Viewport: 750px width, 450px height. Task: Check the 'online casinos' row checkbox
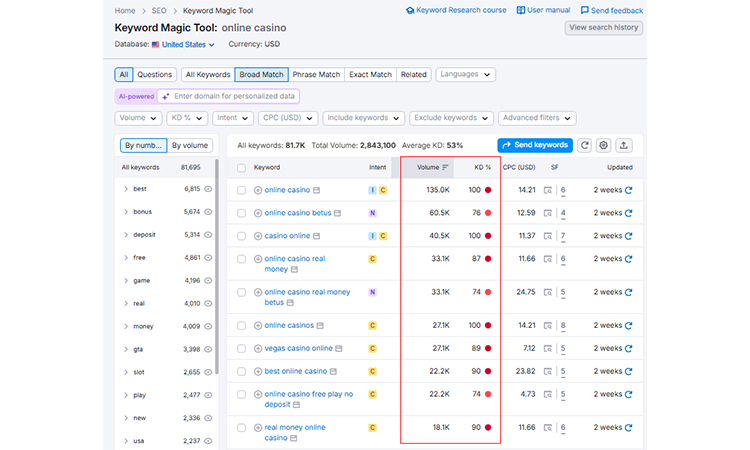pos(242,326)
